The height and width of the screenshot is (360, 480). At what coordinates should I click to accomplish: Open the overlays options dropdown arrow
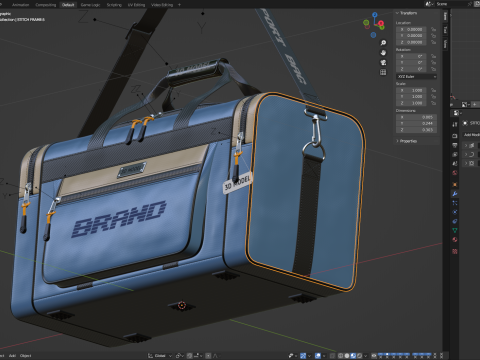click(x=324, y=356)
